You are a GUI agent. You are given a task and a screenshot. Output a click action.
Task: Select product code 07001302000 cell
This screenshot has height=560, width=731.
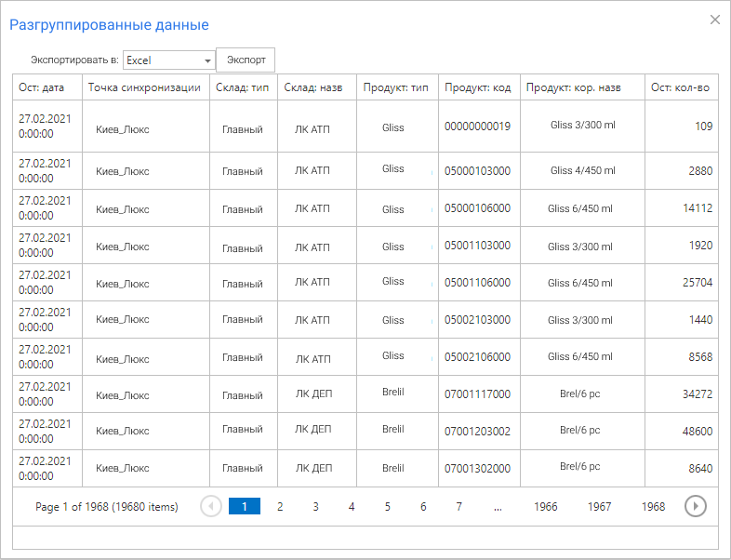pyautogui.click(x=479, y=469)
